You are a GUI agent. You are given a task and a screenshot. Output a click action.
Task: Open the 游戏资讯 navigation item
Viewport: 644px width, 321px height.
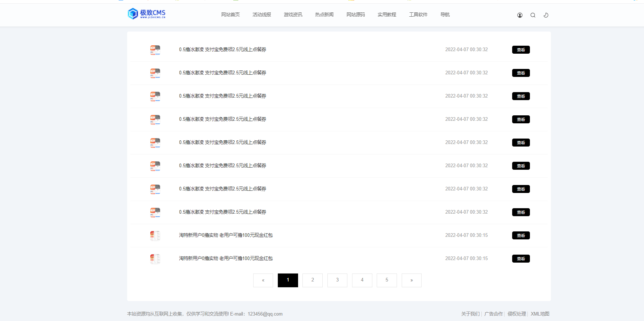pyautogui.click(x=293, y=15)
